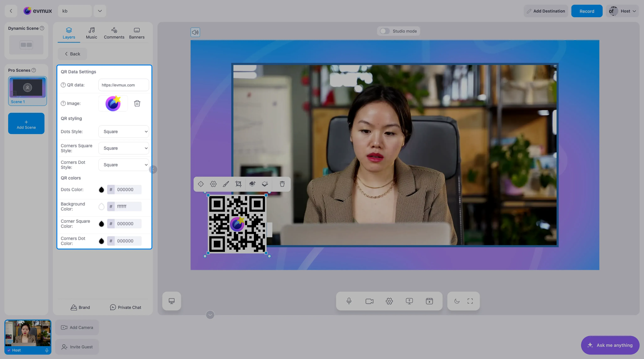644x359 pixels.
Task: Open the Background Color swatch
Action: (x=101, y=206)
